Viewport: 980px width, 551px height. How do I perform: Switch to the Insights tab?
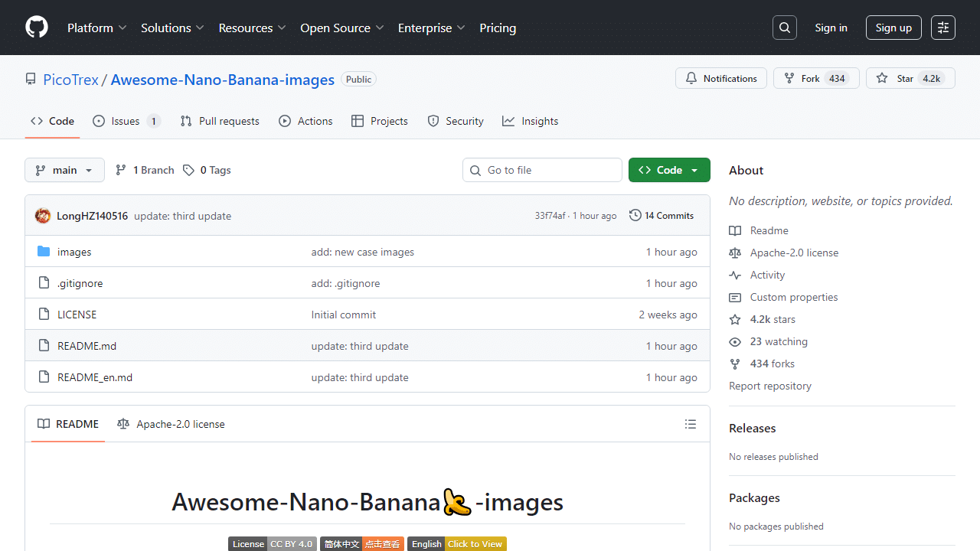click(530, 121)
